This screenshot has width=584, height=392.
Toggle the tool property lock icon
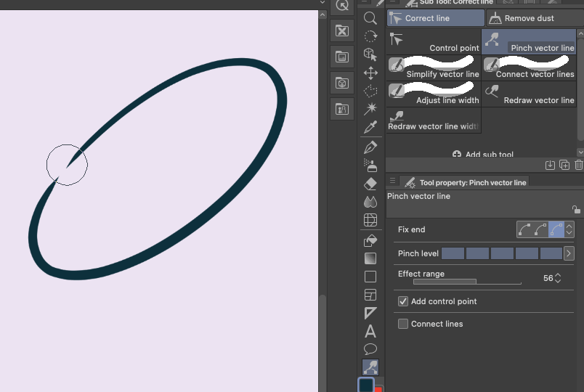click(576, 210)
